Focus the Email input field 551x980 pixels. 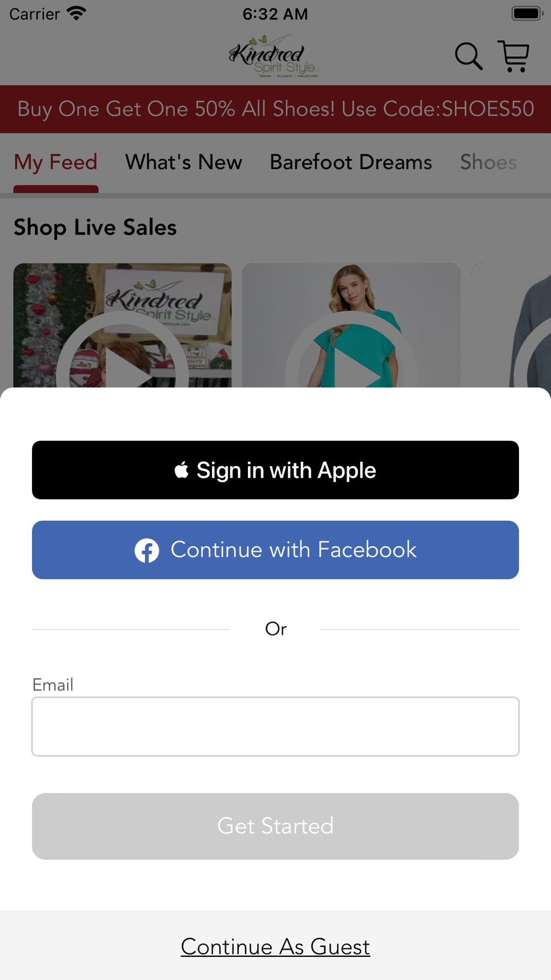click(x=275, y=726)
